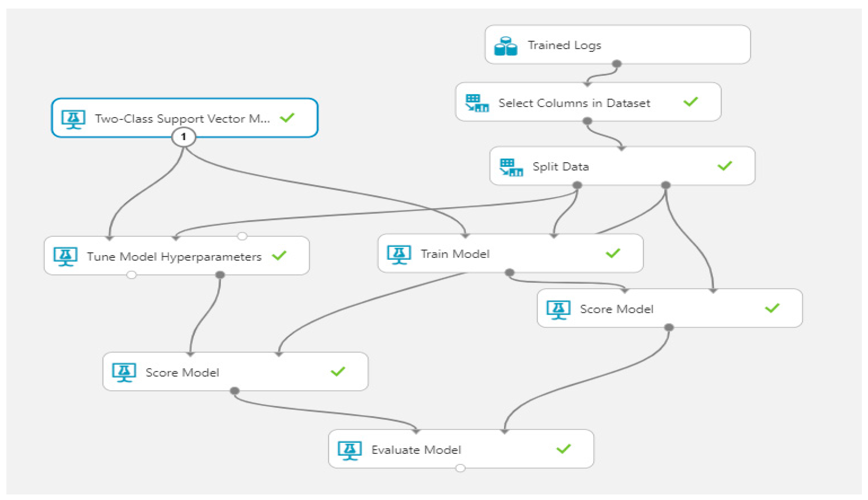Image resolution: width=868 pixels, height=500 pixels.
Task: Click the green checkmark on Evaluate Model
Action: click(x=563, y=449)
